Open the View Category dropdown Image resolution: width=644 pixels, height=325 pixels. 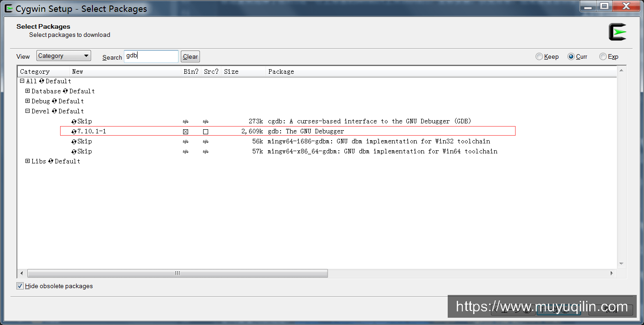pyautogui.click(x=64, y=56)
